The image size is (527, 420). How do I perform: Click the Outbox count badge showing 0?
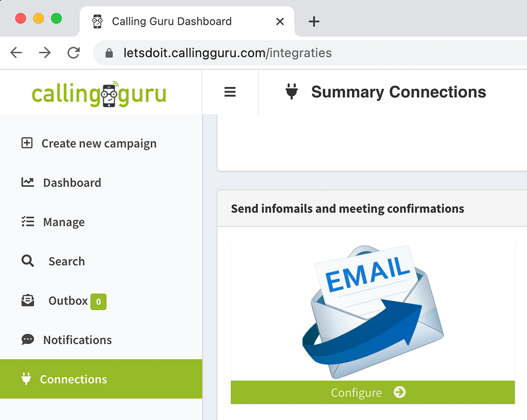[x=98, y=301]
